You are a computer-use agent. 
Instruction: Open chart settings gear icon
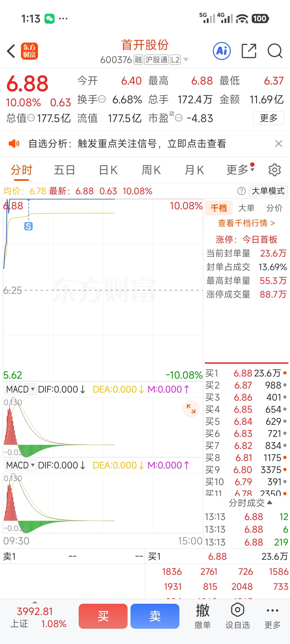point(275,170)
